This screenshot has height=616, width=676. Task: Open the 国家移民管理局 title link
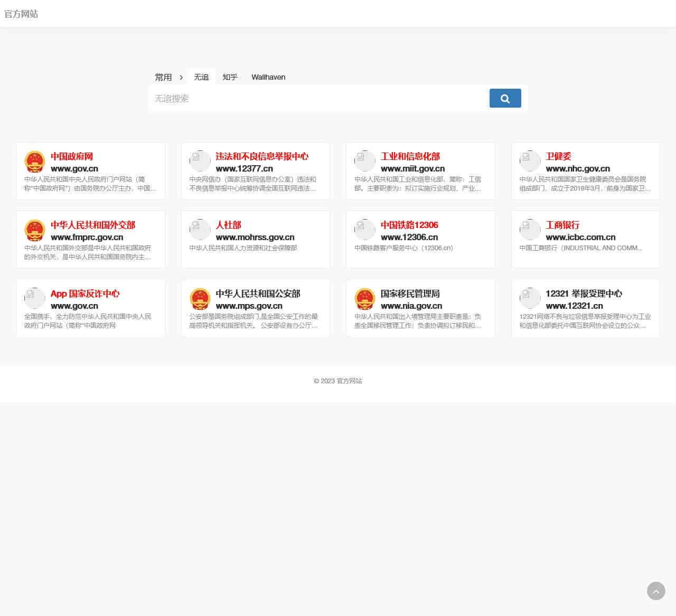(x=410, y=293)
